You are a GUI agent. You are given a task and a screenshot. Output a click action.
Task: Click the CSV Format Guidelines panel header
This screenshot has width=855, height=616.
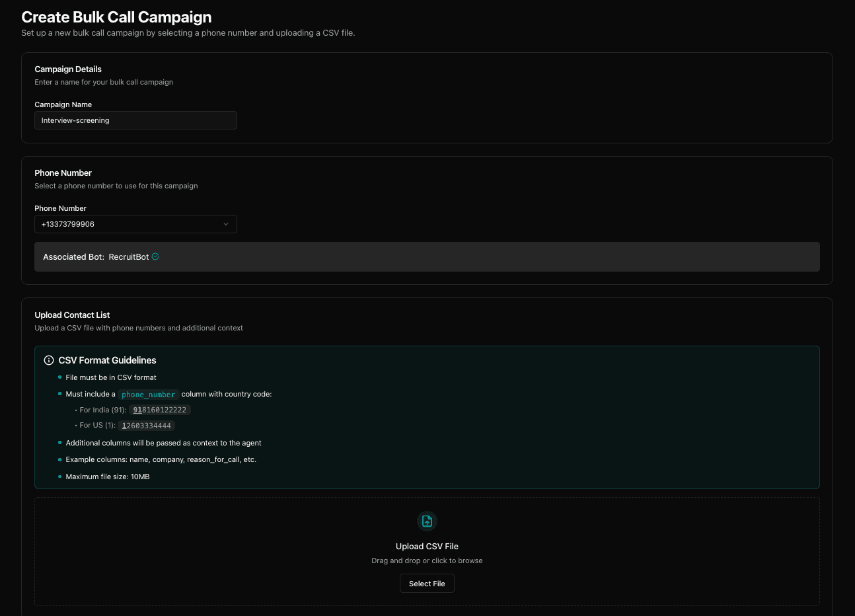pos(107,360)
